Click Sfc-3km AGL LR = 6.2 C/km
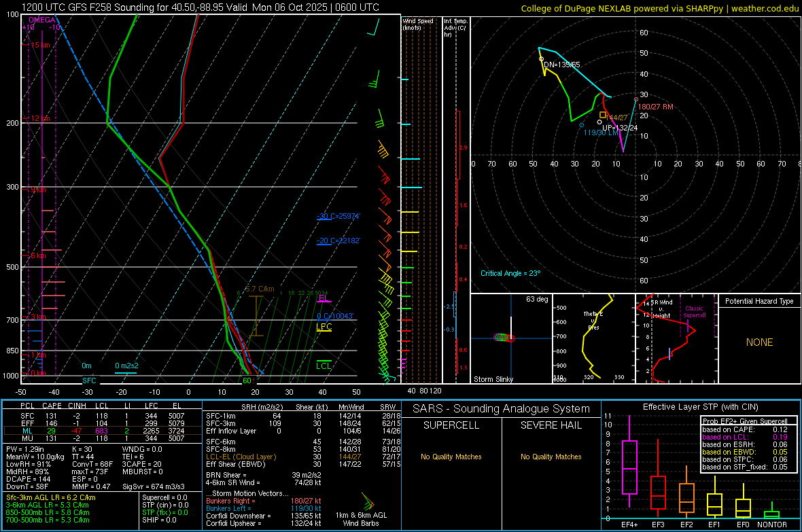The height and width of the screenshot is (532, 802). 51,497
